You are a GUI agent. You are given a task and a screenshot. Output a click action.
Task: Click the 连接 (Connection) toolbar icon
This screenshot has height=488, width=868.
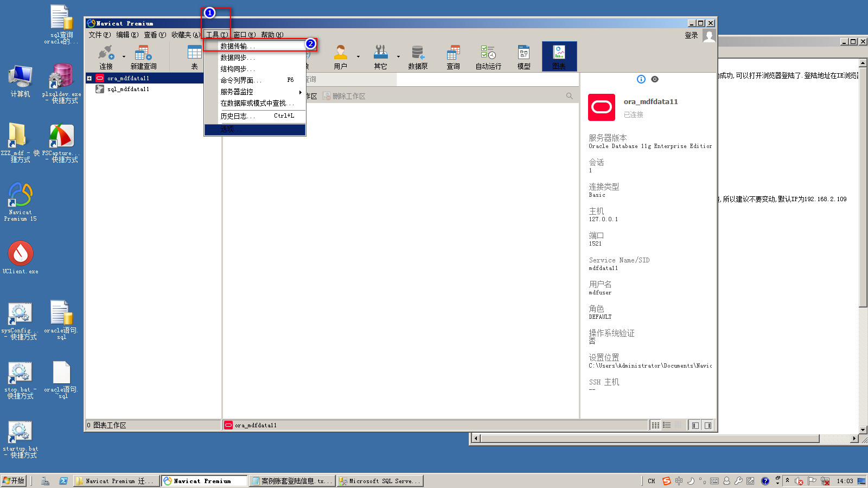point(105,56)
